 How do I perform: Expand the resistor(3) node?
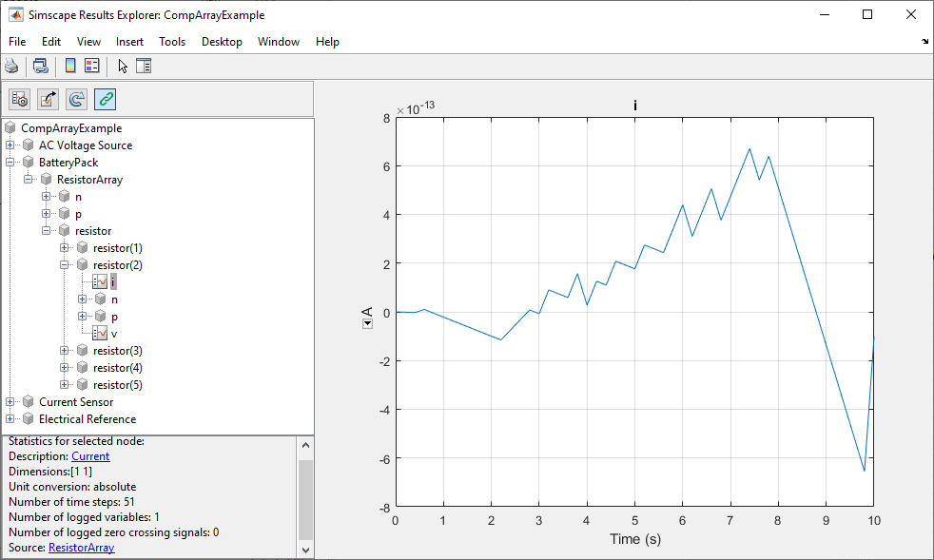pos(65,350)
